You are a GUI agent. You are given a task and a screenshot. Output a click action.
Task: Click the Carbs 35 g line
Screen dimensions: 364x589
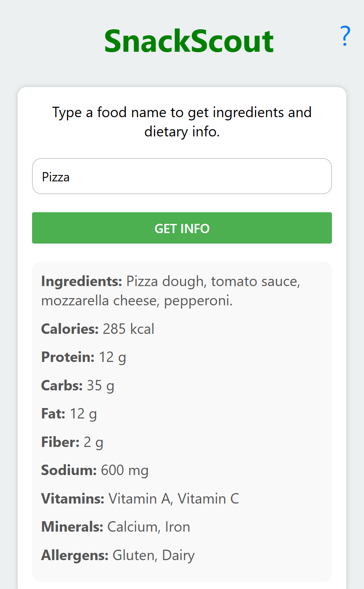[78, 386]
